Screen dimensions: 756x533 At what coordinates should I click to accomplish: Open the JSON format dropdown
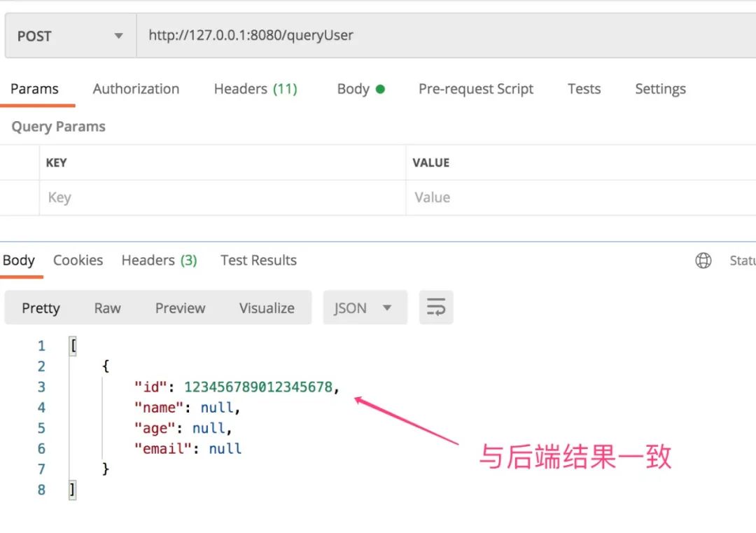pyautogui.click(x=364, y=307)
